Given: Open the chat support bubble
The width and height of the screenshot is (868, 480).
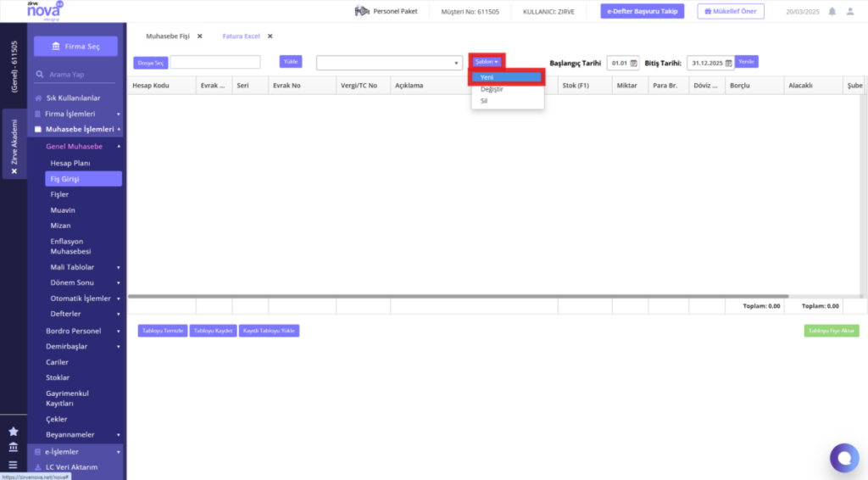Looking at the screenshot, I should [x=844, y=458].
